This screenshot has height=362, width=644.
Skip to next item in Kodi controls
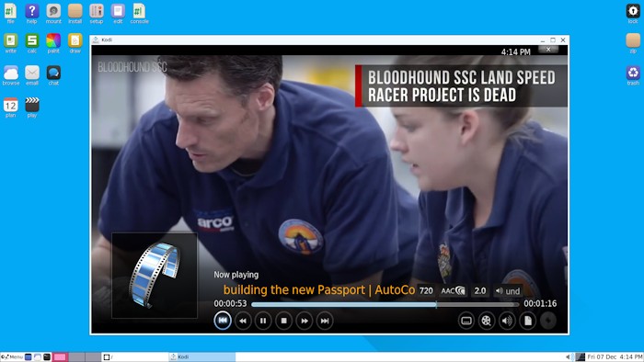point(325,321)
